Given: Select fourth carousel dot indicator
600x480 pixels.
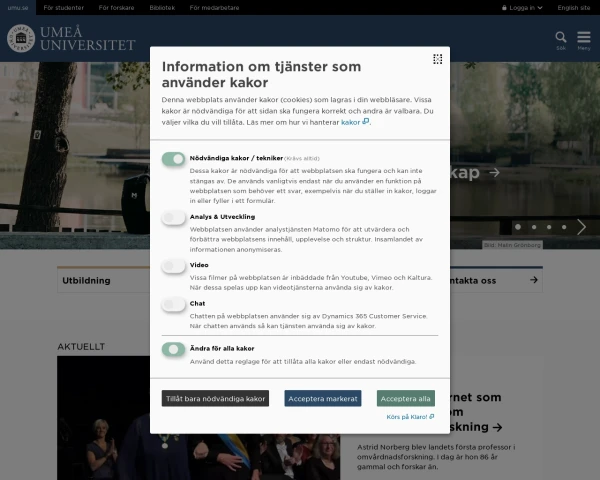Looking at the screenshot, I should pos(564,227).
